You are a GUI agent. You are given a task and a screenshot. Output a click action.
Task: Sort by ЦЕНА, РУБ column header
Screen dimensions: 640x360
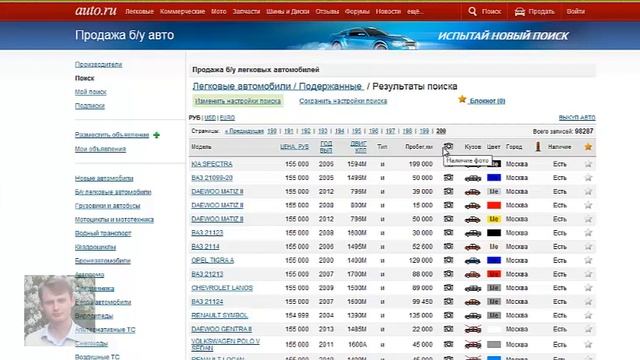pyautogui.click(x=294, y=147)
